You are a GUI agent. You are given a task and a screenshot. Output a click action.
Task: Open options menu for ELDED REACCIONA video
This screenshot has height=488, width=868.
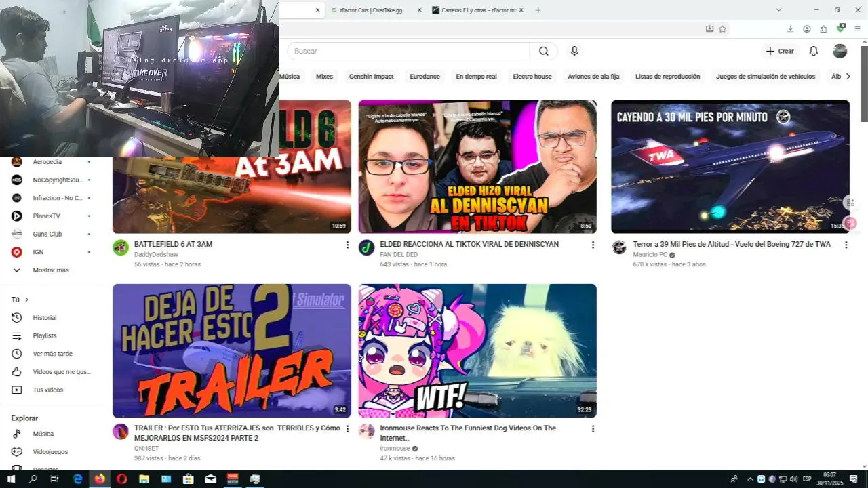pos(593,245)
